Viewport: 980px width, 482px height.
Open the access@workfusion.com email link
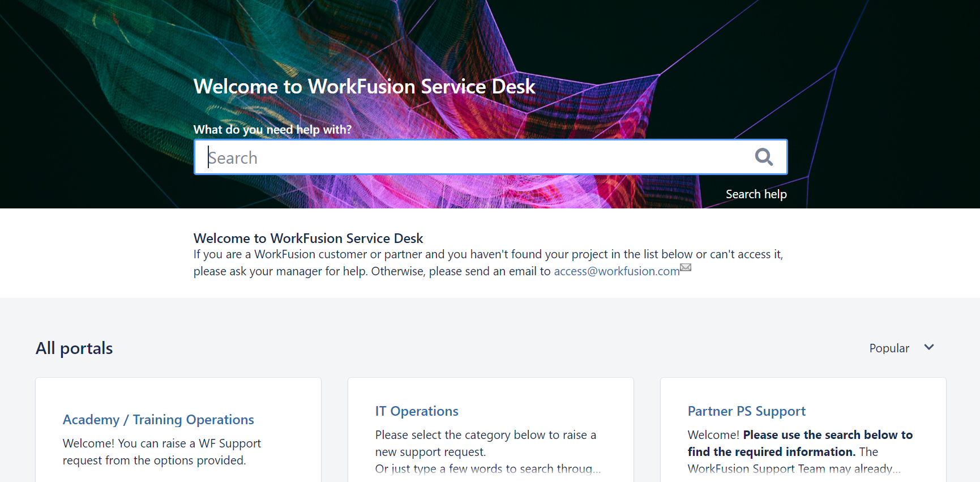click(617, 271)
